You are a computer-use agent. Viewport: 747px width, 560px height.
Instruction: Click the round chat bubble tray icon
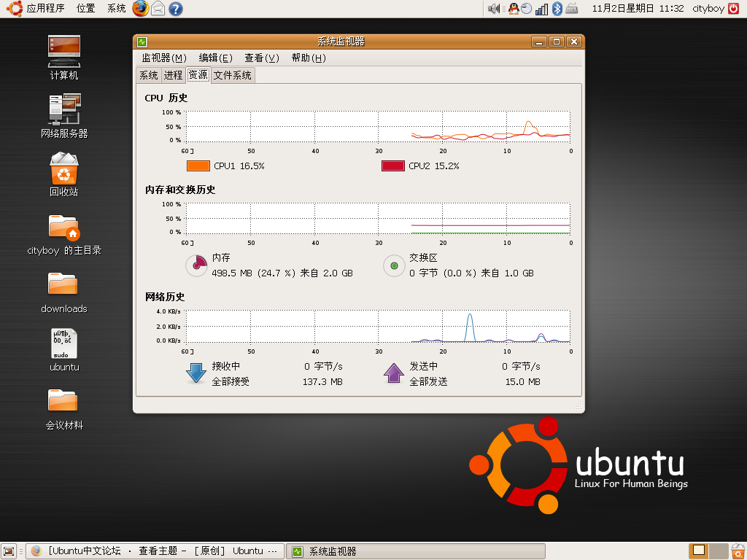[x=527, y=9]
